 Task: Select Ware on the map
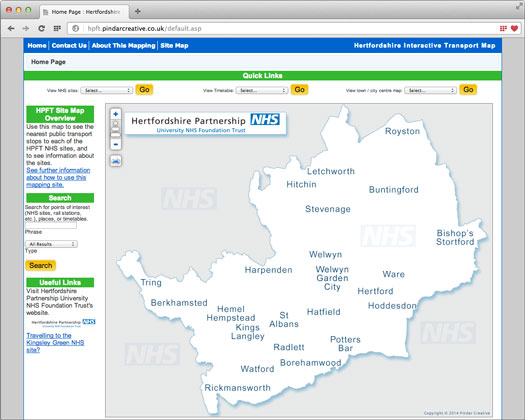(x=393, y=274)
